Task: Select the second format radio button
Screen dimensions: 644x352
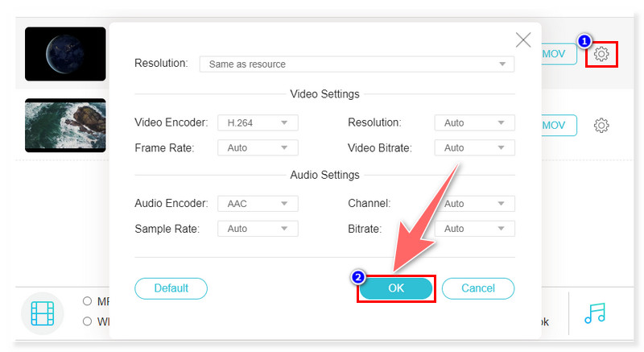Action: click(x=87, y=321)
